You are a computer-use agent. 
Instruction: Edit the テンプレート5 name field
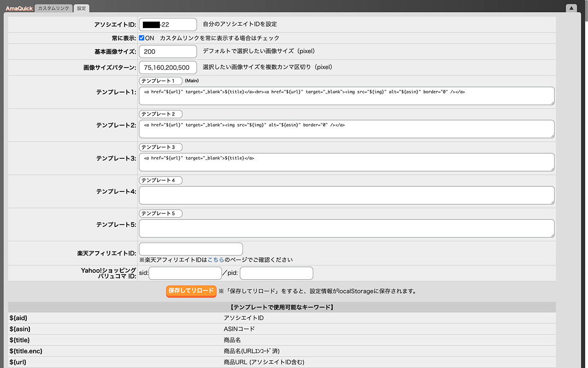click(160, 213)
